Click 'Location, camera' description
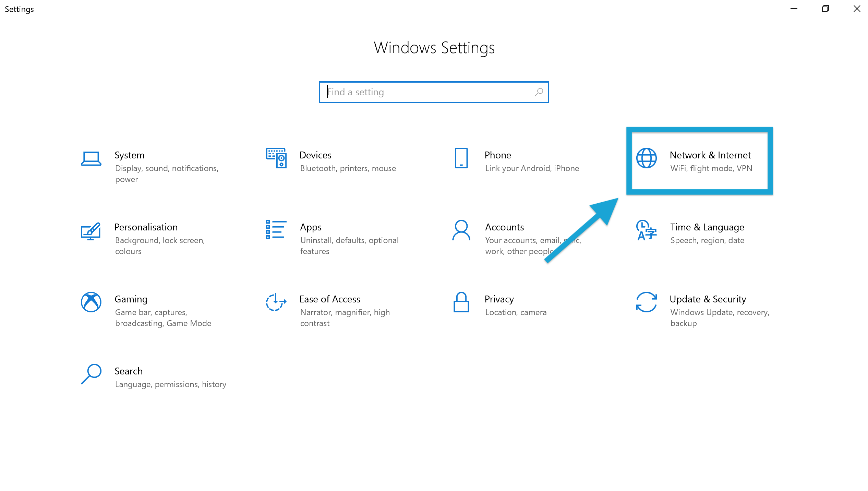The image size is (868, 491). coord(516,312)
